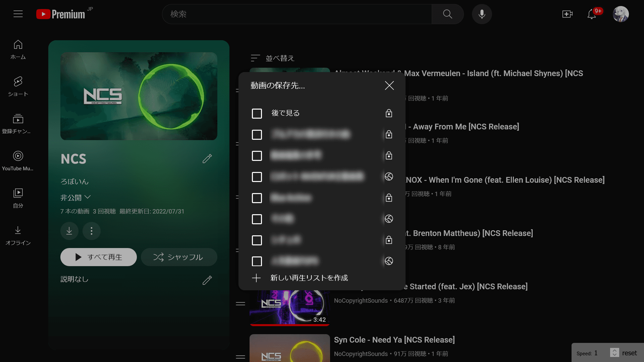This screenshot has width=644, height=362.
Task: Open playlist more options three-dot menu
Action: (x=92, y=231)
